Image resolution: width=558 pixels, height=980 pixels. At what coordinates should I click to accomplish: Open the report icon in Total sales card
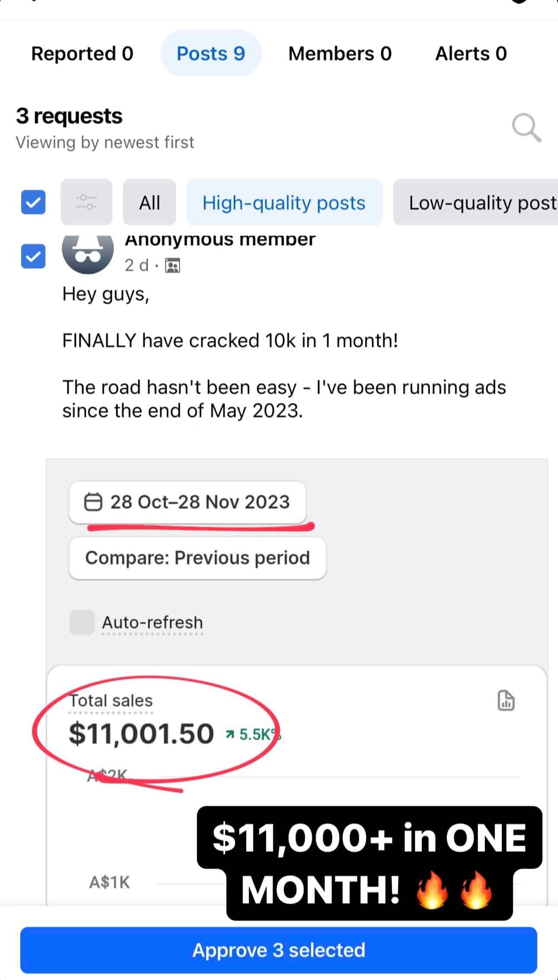506,700
